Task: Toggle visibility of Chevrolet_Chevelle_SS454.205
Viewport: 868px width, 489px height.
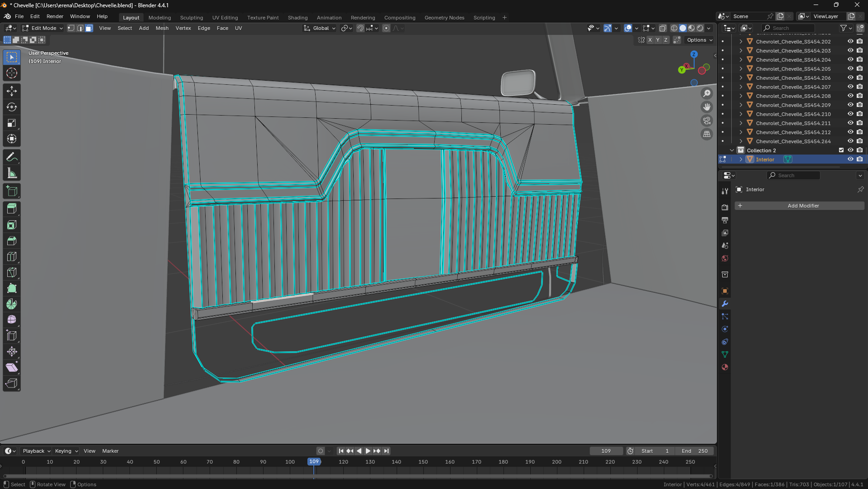Action: click(x=850, y=69)
